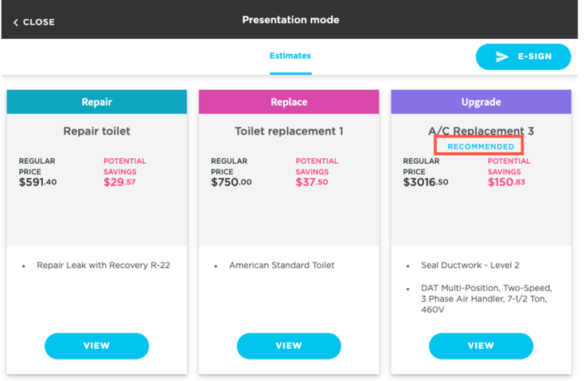Screen dimensions: 588x381
Task: View the Toilet replacement 1 estimate
Action: click(x=289, y=346)
